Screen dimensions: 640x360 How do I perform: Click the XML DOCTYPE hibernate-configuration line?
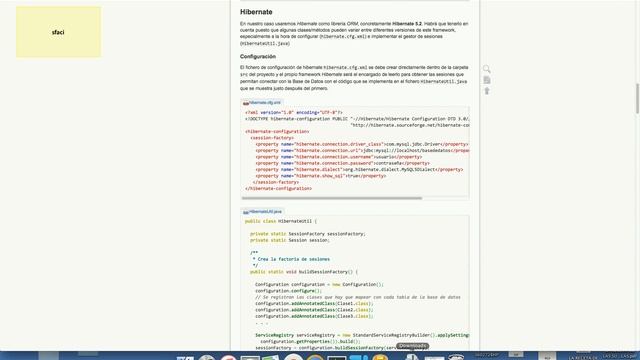point(357,119)
